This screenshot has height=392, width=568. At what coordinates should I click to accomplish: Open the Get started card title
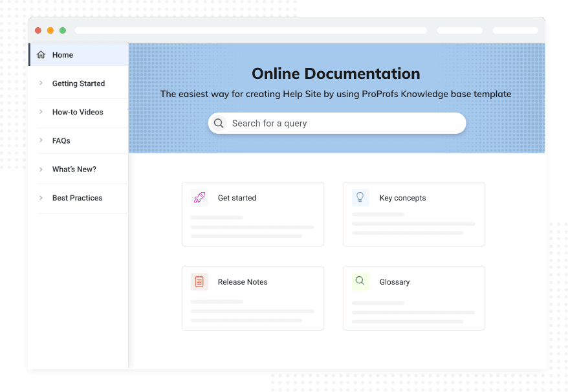pyautogui.click(x=237, y=198)
